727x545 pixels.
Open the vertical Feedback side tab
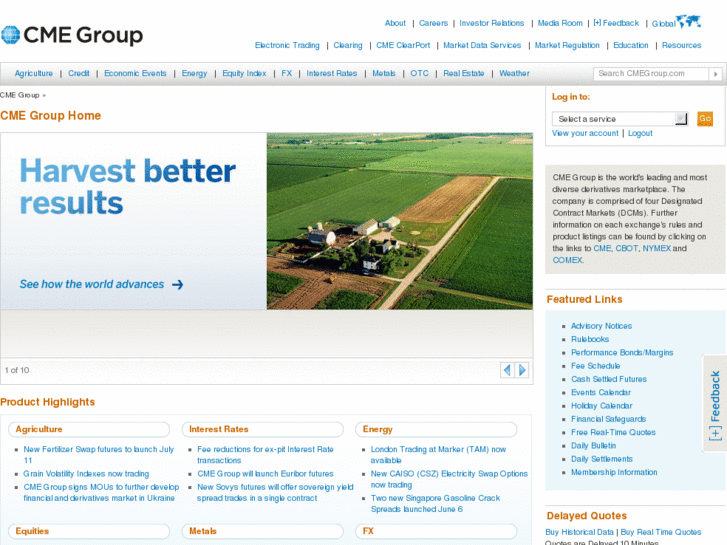pyautogui.click(x=715, y=404)
